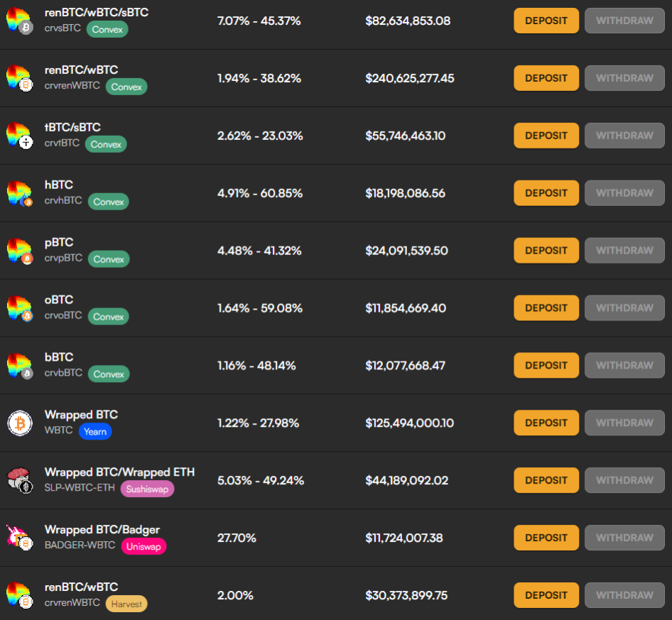
Task: Deposit into the hBTC pool
Action: point(546,192)
